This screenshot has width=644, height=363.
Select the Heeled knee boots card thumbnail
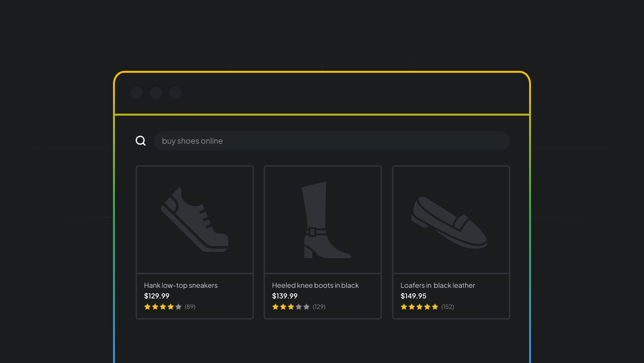[x=322, y=219]
